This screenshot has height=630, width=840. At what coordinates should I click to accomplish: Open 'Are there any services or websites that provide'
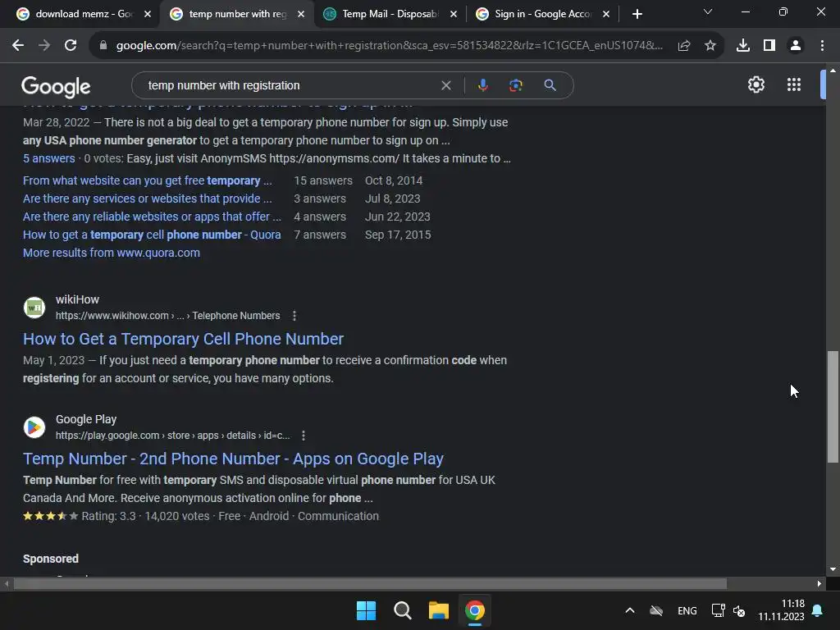(148, 199)
